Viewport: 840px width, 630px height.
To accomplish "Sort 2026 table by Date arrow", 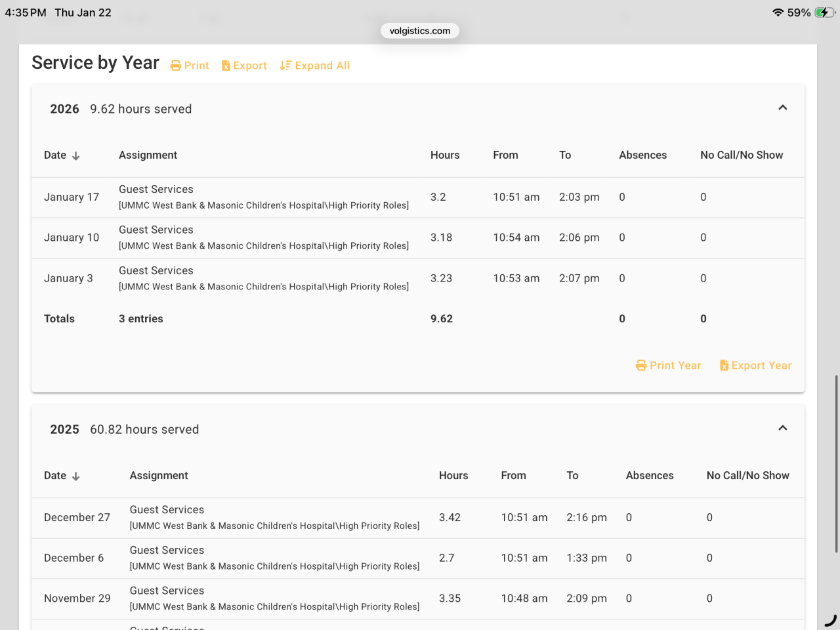I will [x=76, y=156].
